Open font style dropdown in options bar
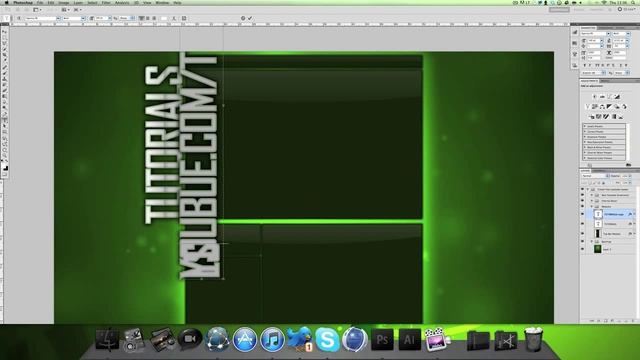This screenshot has width=640, height=360. pos(83,18)
